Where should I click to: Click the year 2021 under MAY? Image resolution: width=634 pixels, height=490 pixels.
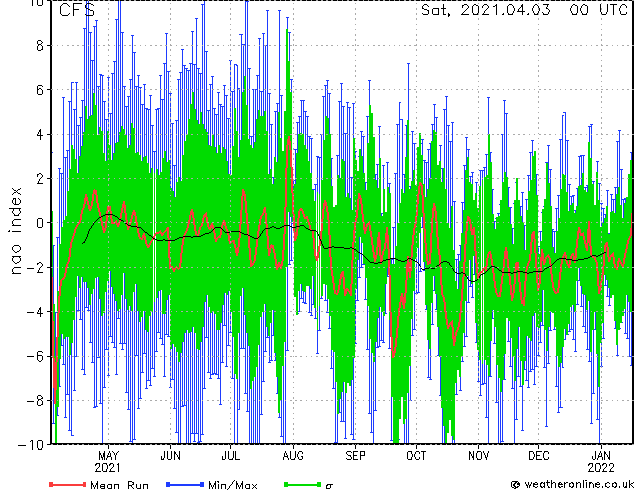(108, 468)
